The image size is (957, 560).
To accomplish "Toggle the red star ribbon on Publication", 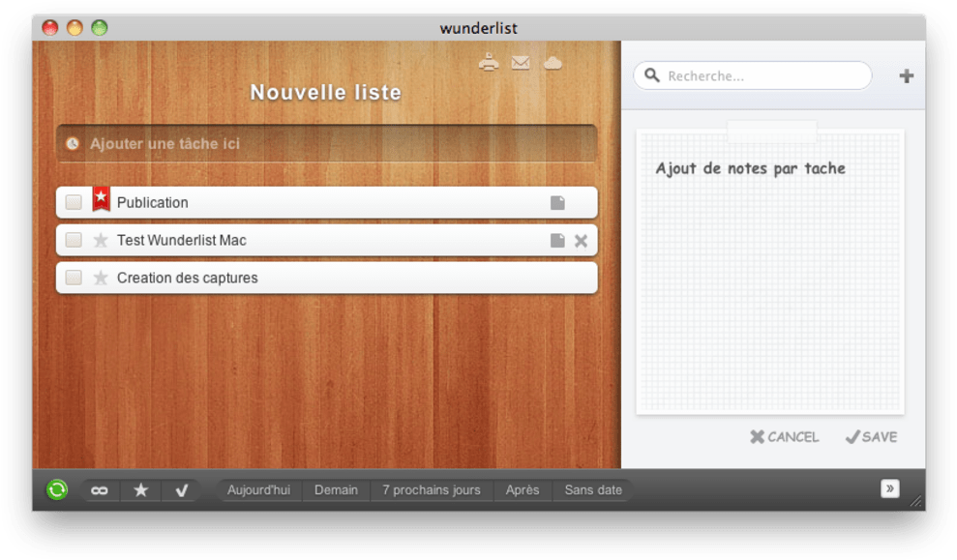I will 101,199.
